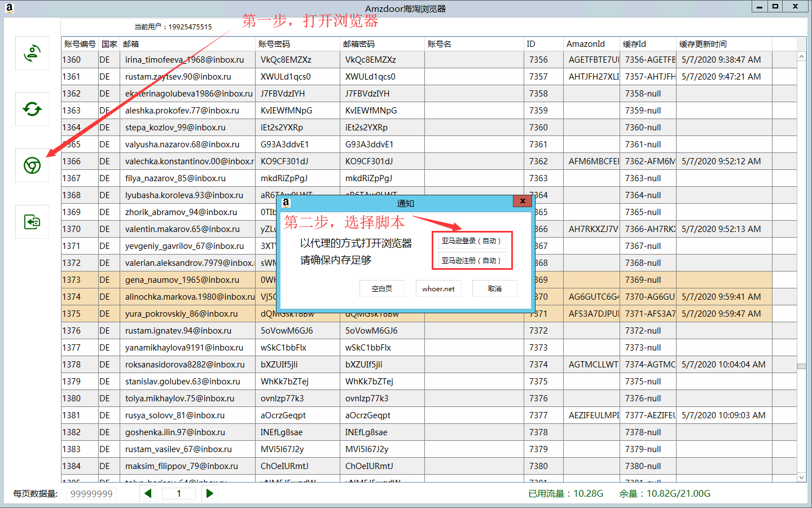The width and height of the screenshot is (812, 508).
Task: Click the 国家 column header
Action: tap(109, 44)
